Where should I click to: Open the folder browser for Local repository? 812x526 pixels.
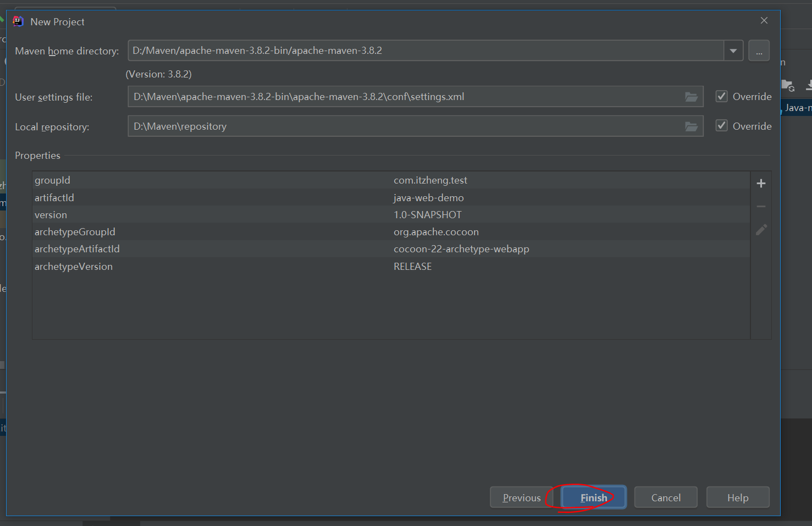click(x=691, y=126)
